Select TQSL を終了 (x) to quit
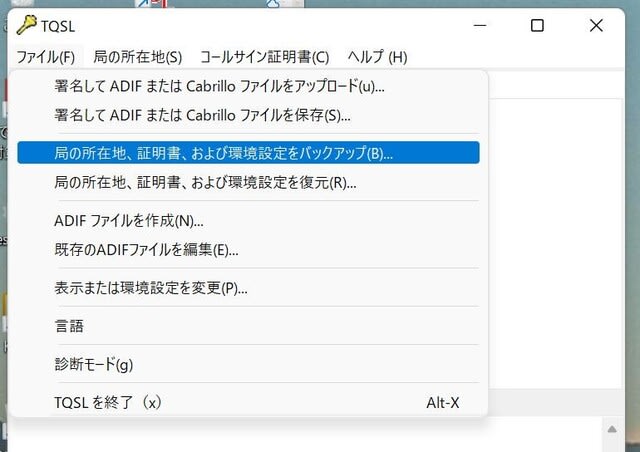The image size is (640, 452). (108, 402)
